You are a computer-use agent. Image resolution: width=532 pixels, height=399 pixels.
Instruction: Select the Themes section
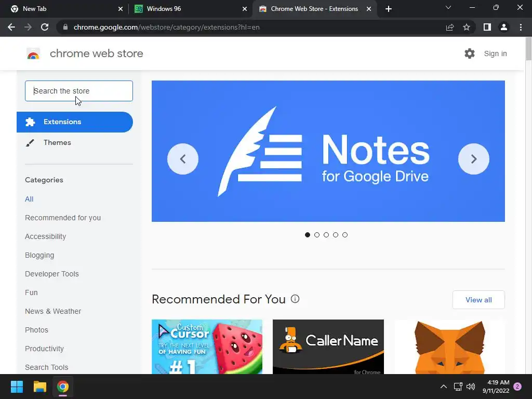[x=57, y=142]
